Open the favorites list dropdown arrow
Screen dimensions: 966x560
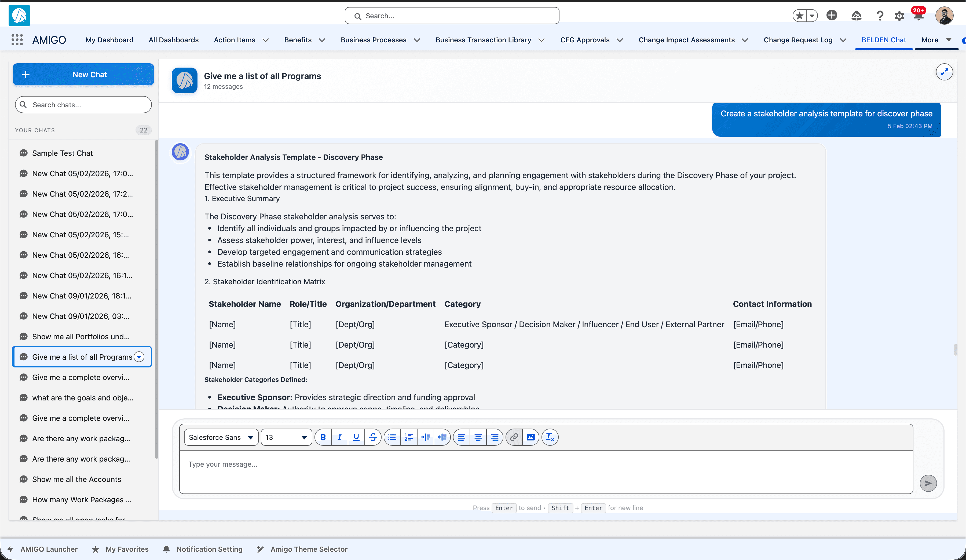point(812,16)
